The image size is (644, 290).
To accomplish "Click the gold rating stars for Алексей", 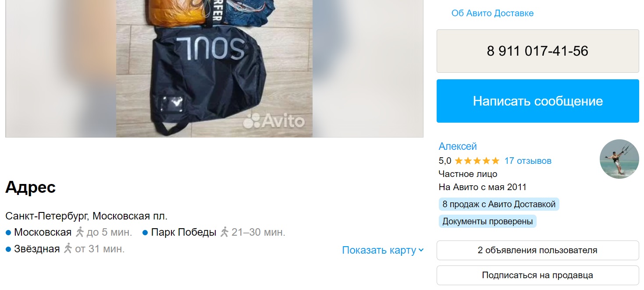I will click(477, 161).
